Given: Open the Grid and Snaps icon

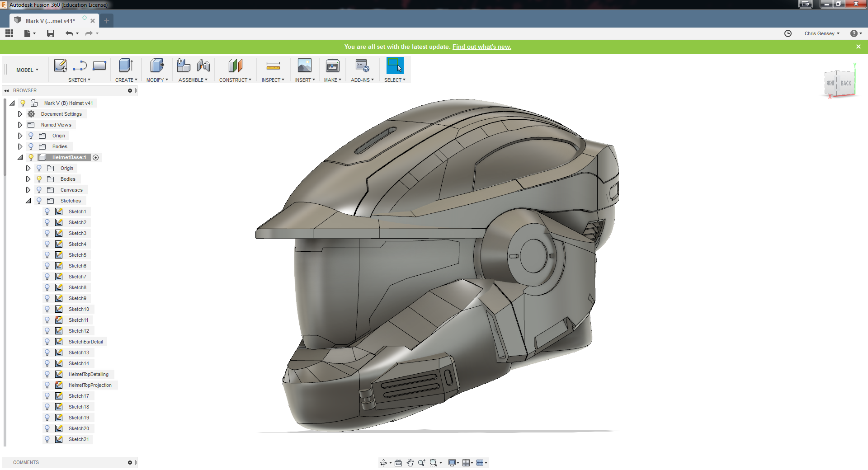Looking at the screenshot, I should tap(466, 463).
